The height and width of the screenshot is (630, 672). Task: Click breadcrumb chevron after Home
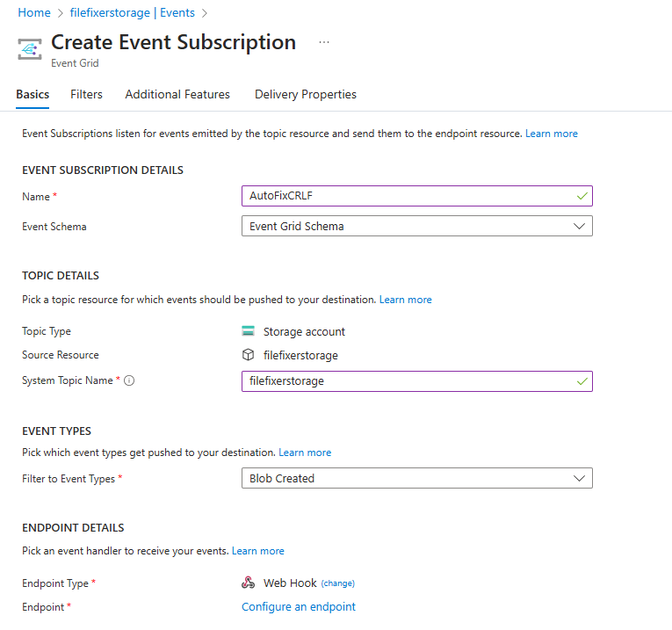[61, 13]
